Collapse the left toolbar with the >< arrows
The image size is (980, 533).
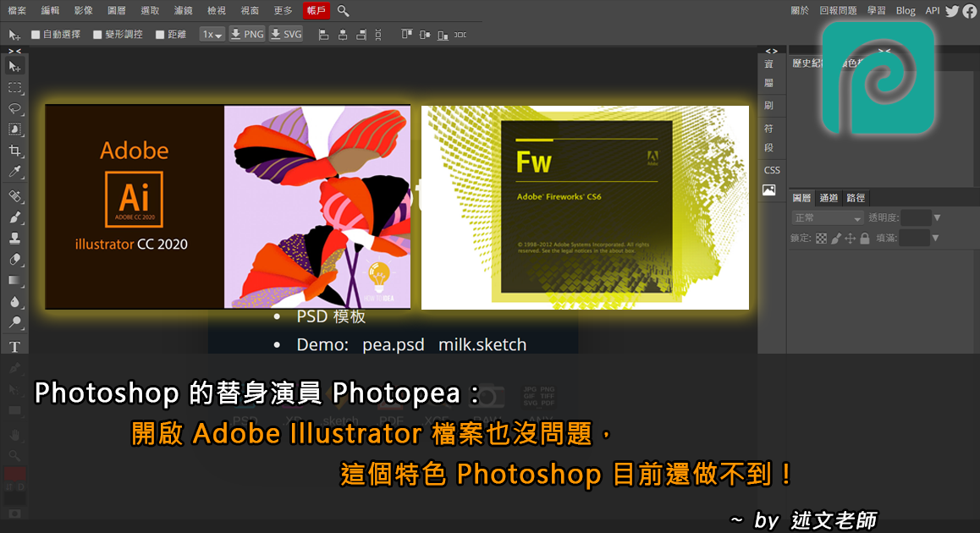point(14,52)
